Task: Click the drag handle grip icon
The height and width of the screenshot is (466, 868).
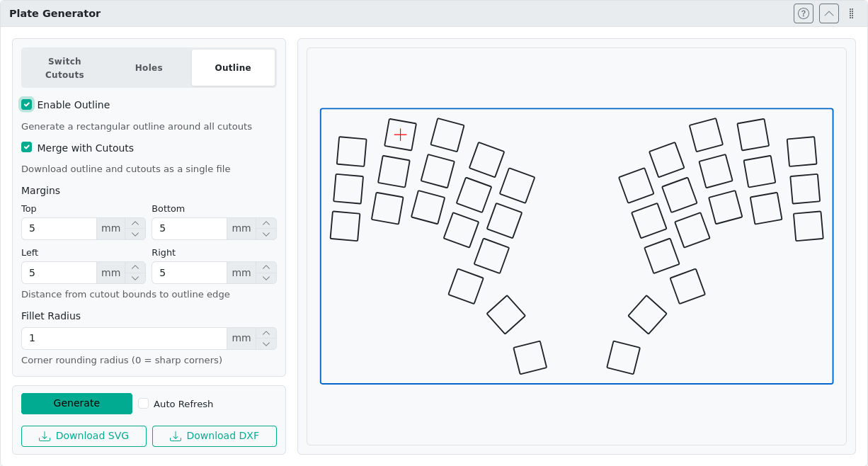Action: 851,13
